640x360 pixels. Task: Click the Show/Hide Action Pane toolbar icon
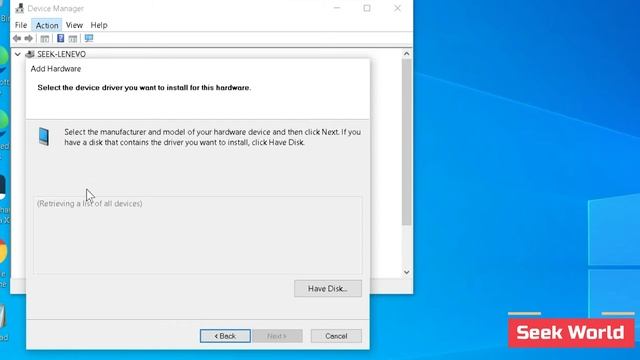pyautogui.click(x=73, y=39)
